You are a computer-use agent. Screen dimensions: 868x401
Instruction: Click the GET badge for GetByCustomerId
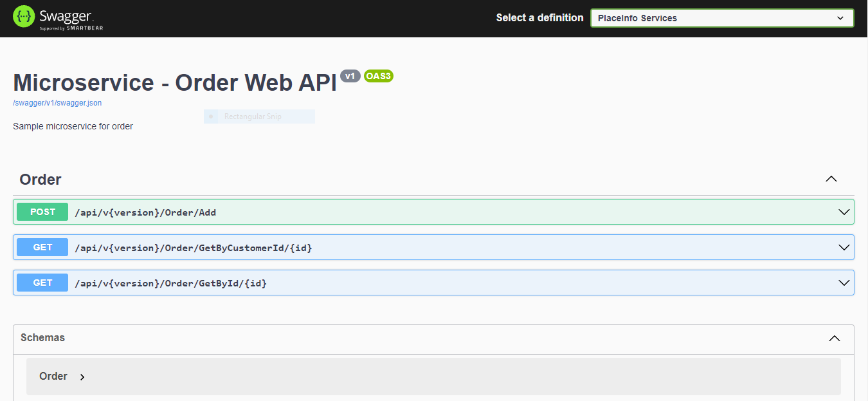click(x=42, y=247)
